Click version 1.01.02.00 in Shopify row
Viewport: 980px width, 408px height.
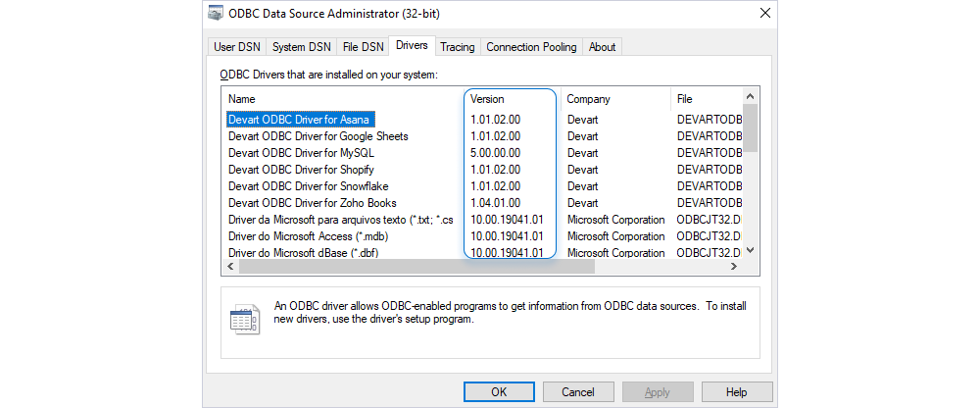click(x=496, y=170)
